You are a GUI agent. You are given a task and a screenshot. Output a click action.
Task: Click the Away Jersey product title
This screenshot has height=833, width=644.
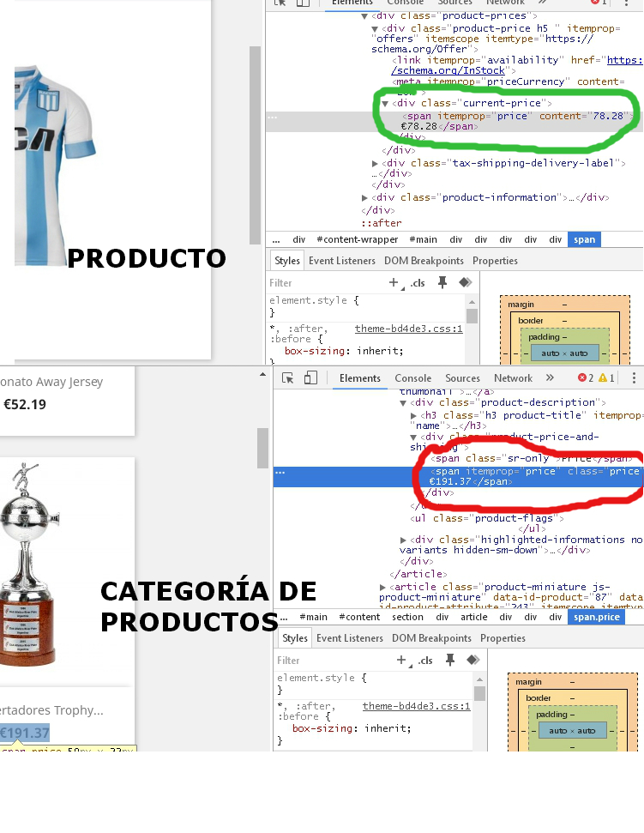(51, 382)
